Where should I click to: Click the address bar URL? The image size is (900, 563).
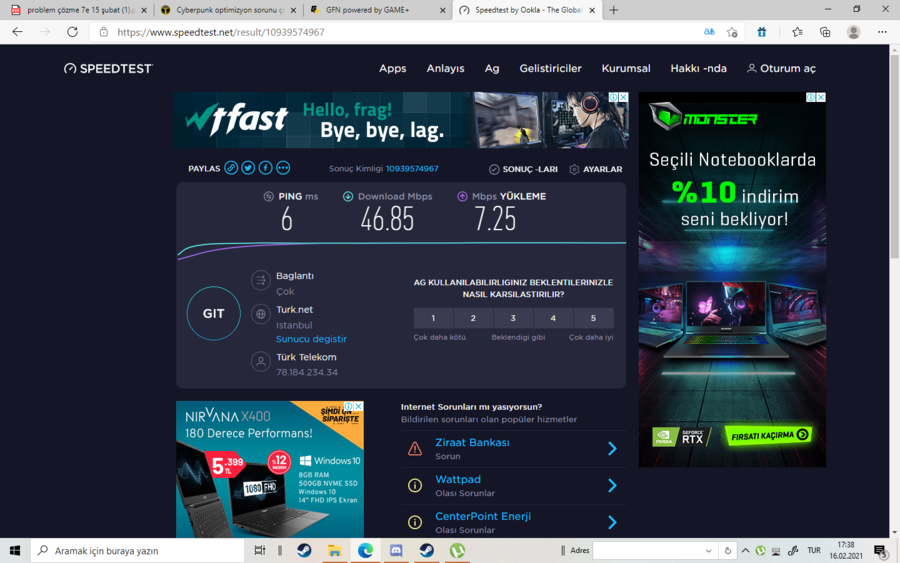[221, 32]
